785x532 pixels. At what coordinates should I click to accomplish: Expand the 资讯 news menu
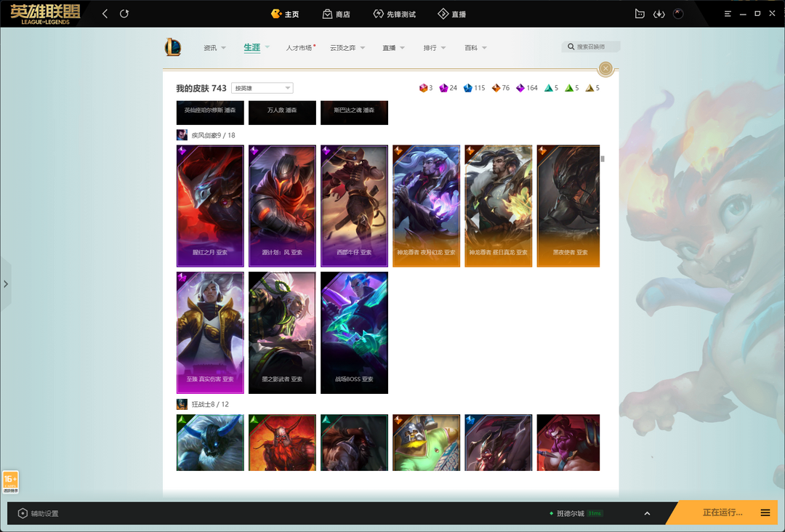(x=214, y=48)
